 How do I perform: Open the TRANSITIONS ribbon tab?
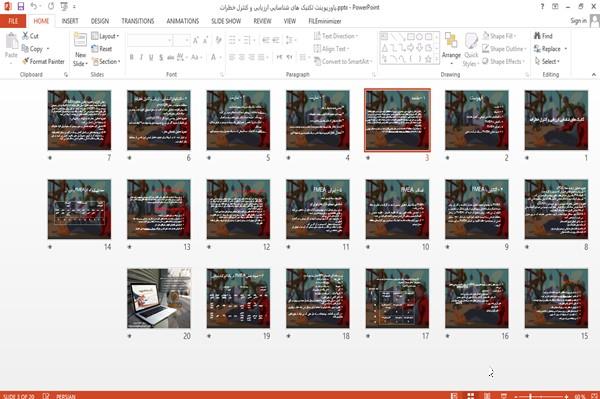[138, 21]
